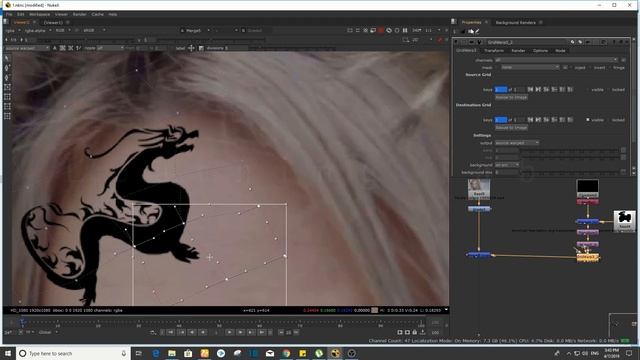640x360 pixels.
Task: Click the mix slider in Settings
Action: (569, 157)
